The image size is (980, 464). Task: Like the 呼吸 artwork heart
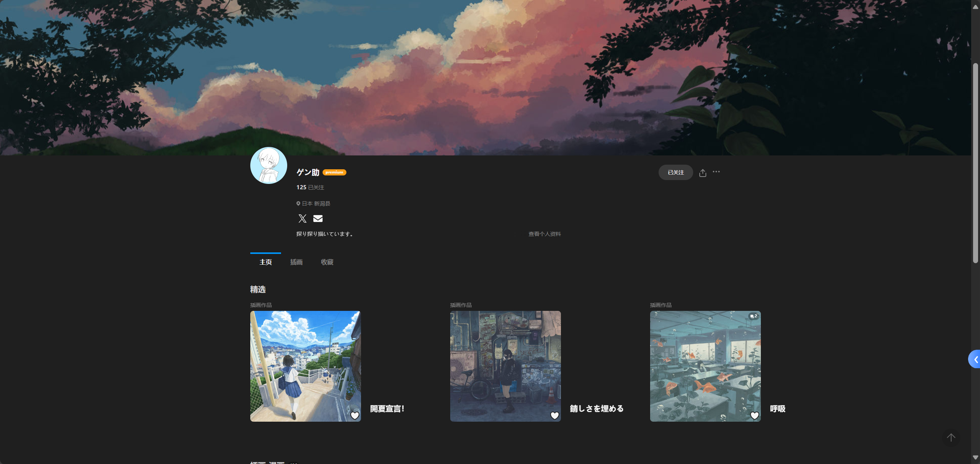point(755,416)
